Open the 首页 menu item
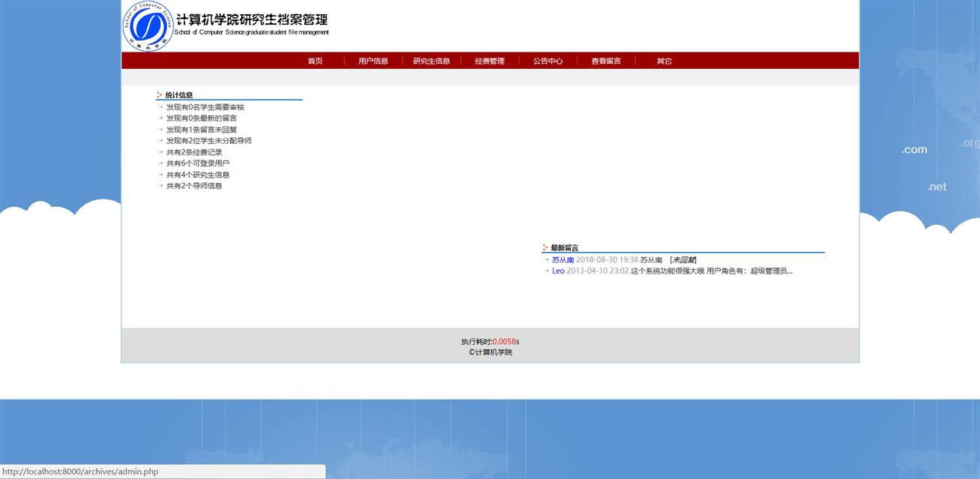Screen dimensions: 980x479 pyautogui.click(x=315, y=61)
